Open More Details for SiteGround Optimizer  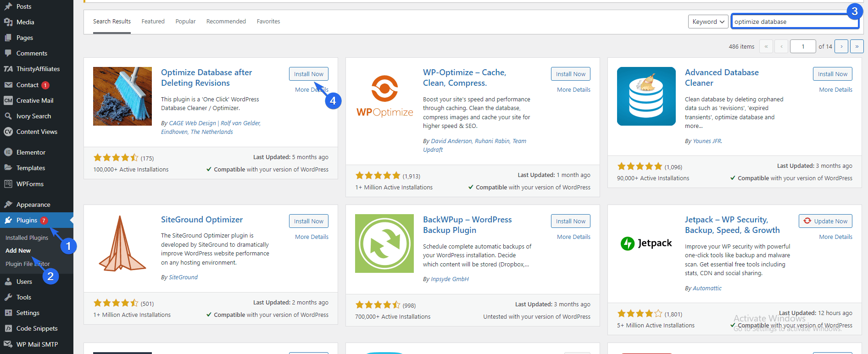point(312,237)
